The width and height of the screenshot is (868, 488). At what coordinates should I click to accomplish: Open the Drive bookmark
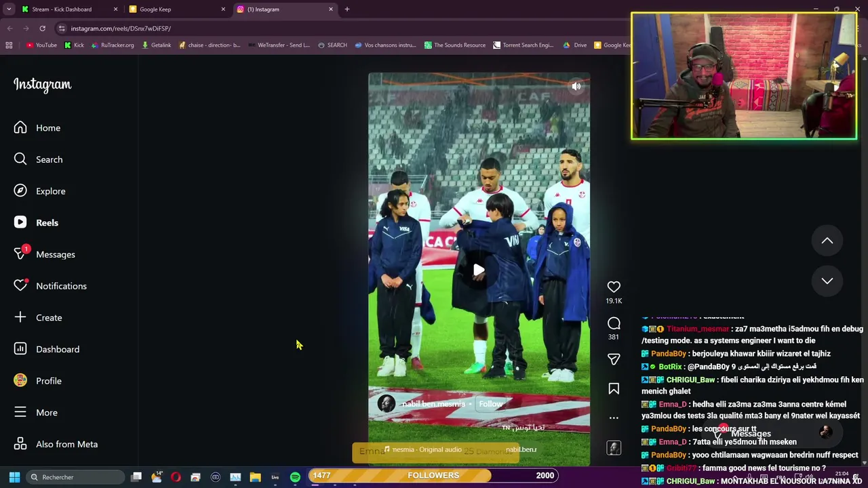[x=575, y=45]
